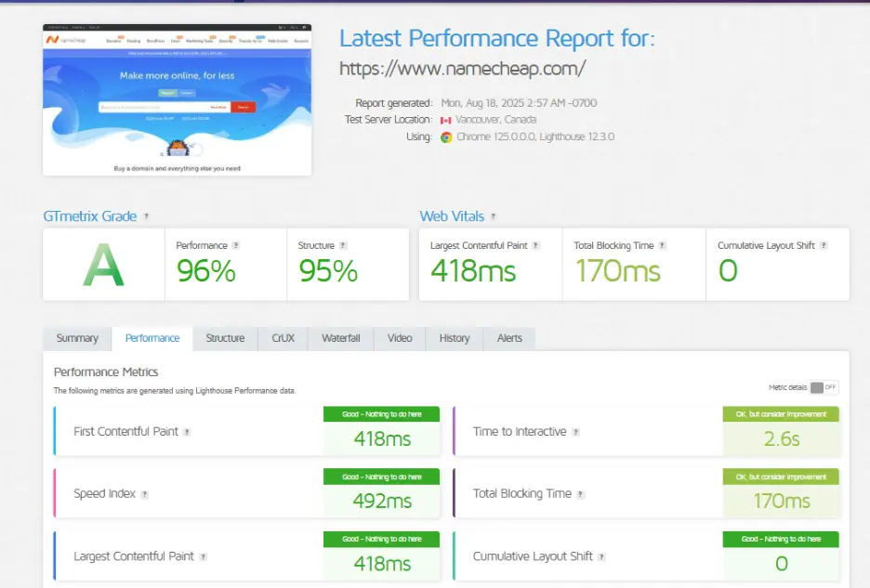This screenshot has width=870, height=588.
Task: Click Total Blocking Time help icon in Web Vitals
Action: coord(663,245)
